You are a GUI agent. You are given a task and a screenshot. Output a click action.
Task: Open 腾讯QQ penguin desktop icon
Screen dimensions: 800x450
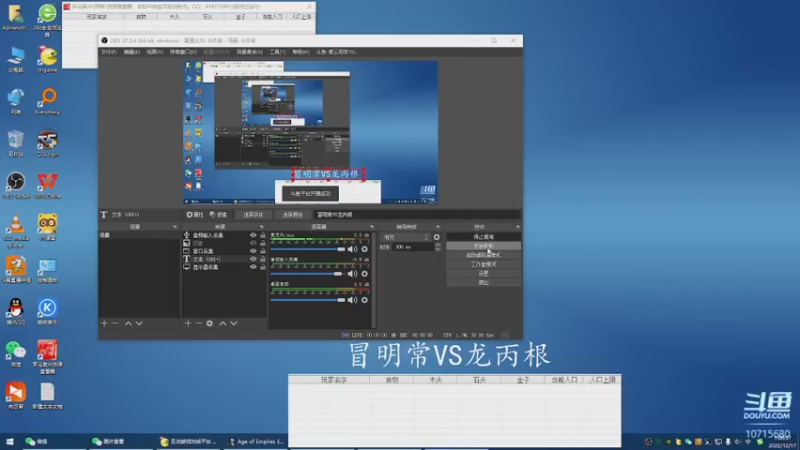[x=16, y=311]
